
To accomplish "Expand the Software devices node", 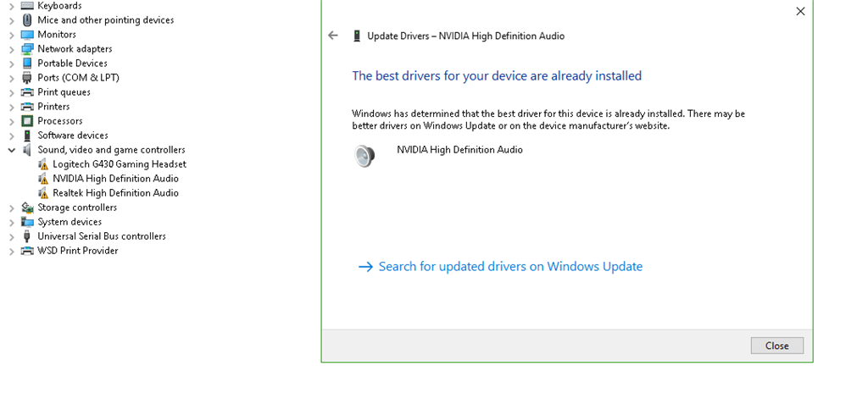I will click(12, 136).
